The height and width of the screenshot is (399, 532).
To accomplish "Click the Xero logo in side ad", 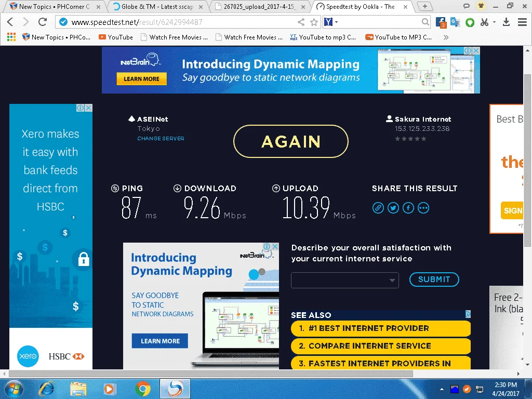I will tap(28, 356).
